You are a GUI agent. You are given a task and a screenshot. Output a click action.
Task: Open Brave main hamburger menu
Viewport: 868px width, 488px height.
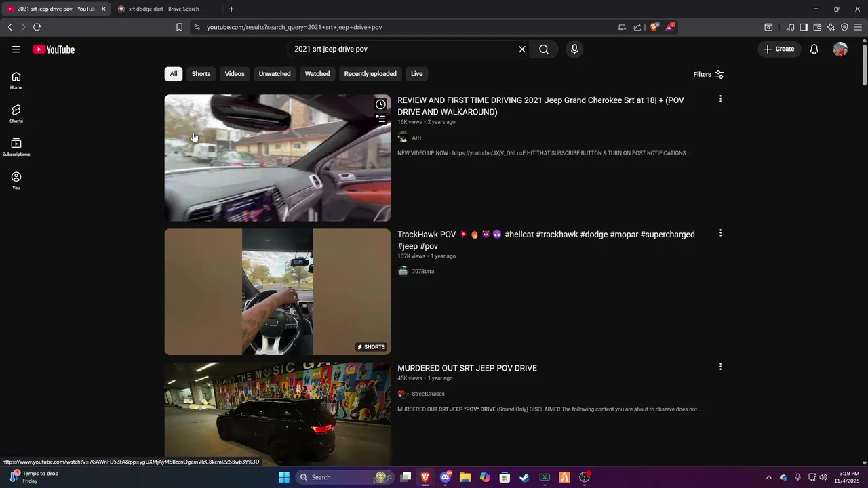[858, 27]
